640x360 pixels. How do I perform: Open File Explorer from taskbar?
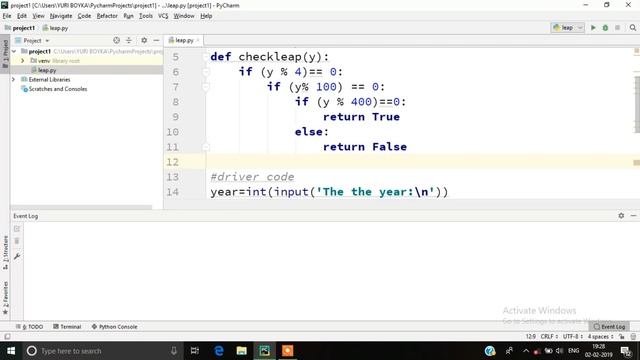coord(242,351)
